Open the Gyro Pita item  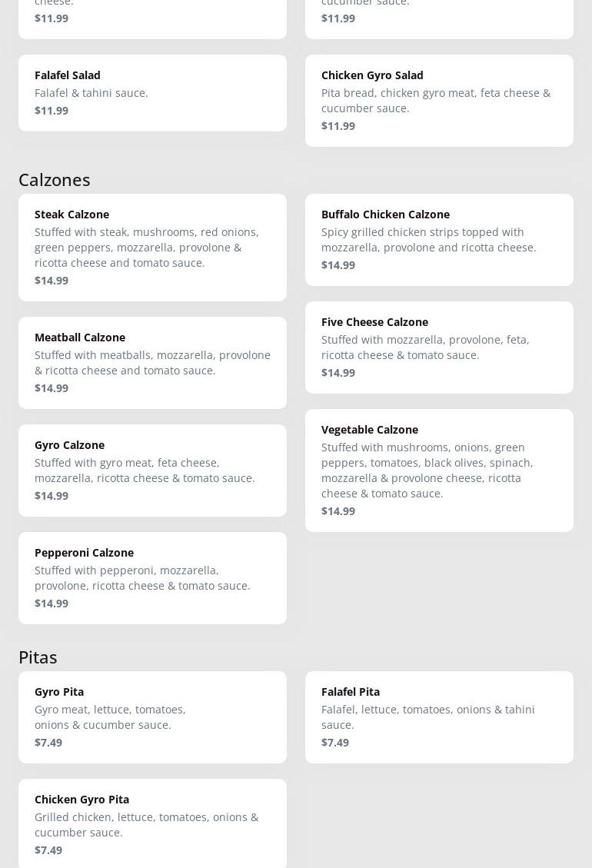(x=152, y=717)
